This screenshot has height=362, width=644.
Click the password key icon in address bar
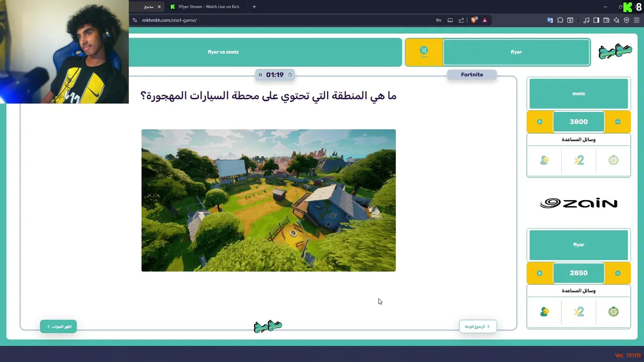pyautogui.click(x=439, y=20)
